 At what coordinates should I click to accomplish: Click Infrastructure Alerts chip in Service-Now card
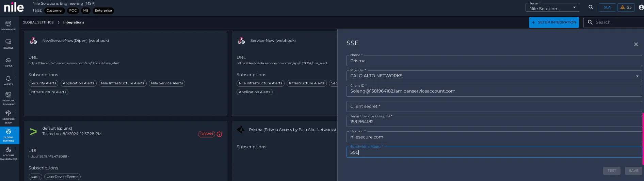[x=307, y=83]
